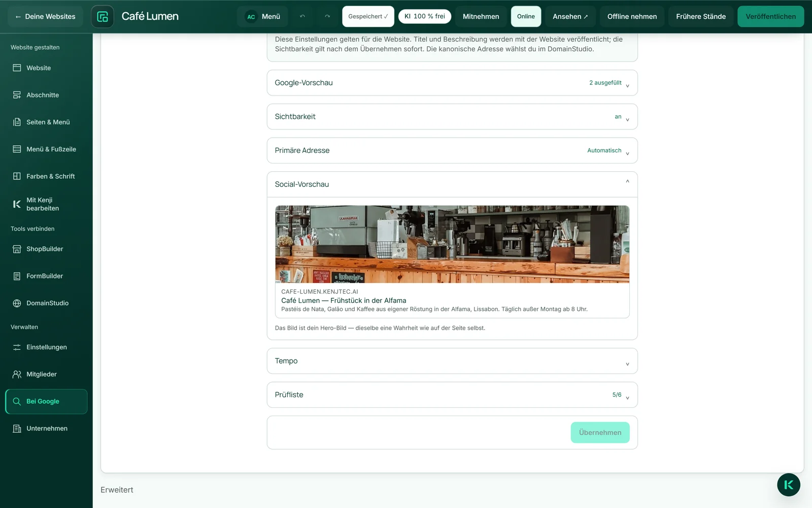Image resolution: width=812 pixels, height=508 pixels.
Task: Expand the Google-Vorschau section
Action: tap(452, 83)
